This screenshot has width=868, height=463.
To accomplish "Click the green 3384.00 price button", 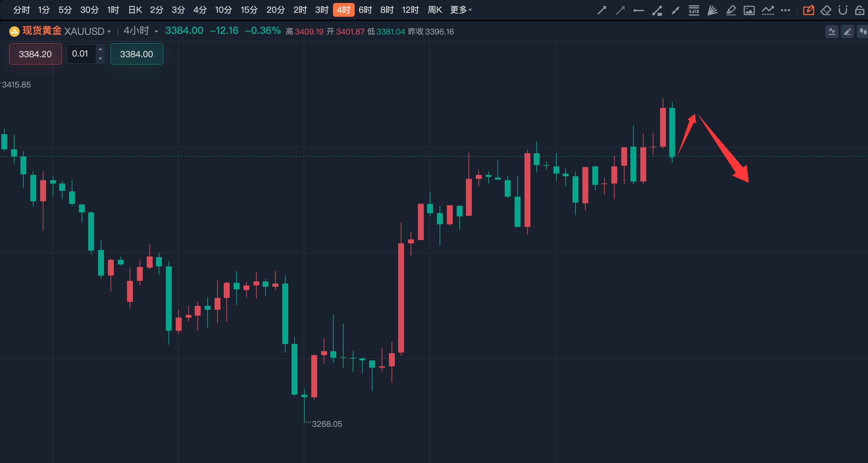I will (x=137, y=54).
